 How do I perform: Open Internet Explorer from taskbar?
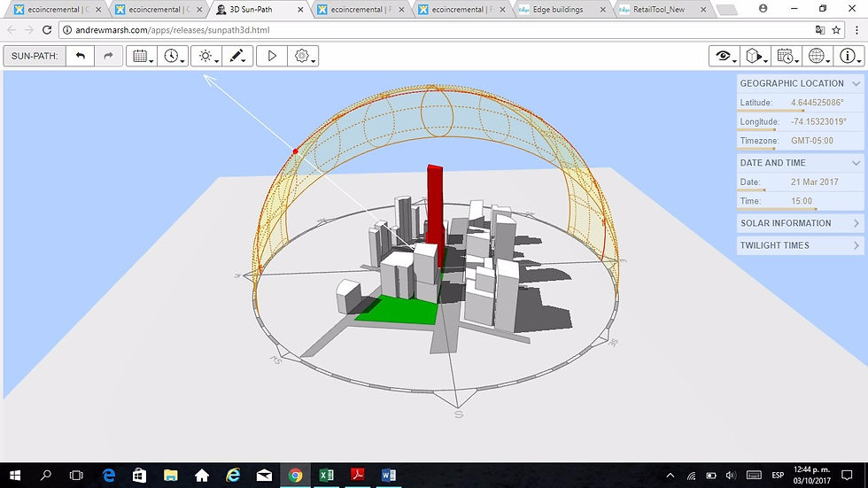tap(233, 476)
